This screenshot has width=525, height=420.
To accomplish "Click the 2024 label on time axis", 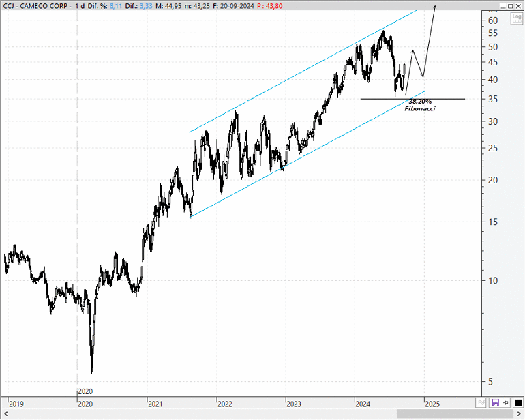I will click(363, 404).
